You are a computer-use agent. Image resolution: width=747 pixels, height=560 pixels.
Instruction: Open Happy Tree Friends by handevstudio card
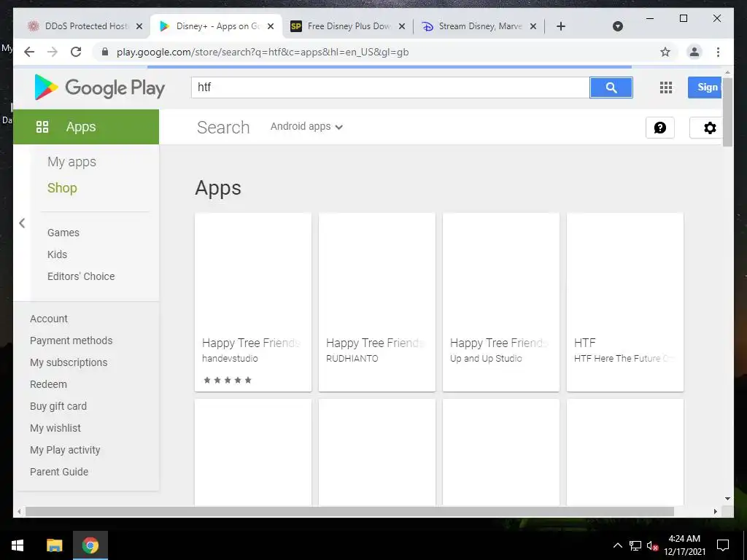click(253, 303)
